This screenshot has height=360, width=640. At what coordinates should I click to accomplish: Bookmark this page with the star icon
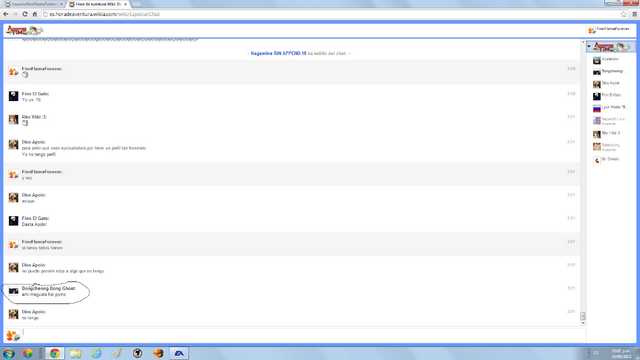click(x=624, y=14)
